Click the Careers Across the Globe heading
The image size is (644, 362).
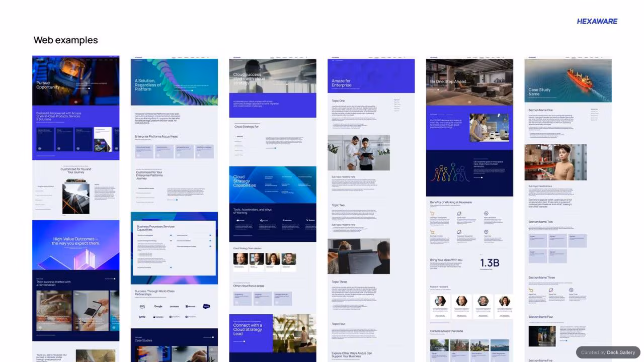pos(446,331)
